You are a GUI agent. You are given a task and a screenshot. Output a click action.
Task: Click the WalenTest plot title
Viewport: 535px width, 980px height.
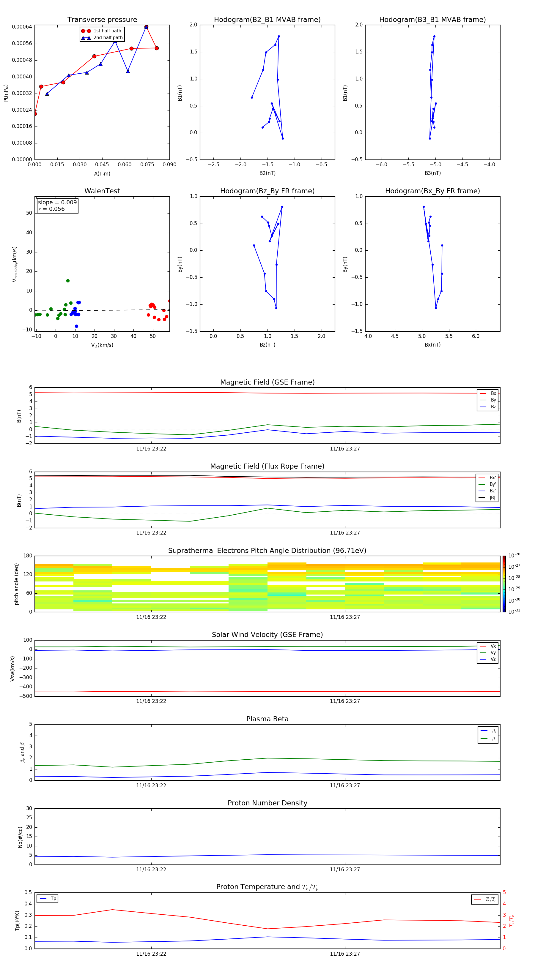pyautogui.click(x=102, y=191)
